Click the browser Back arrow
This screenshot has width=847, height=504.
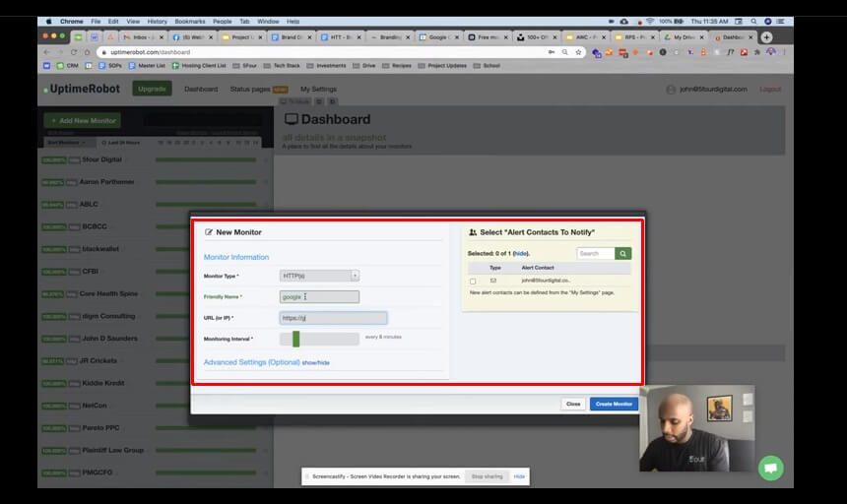[46, 52]
